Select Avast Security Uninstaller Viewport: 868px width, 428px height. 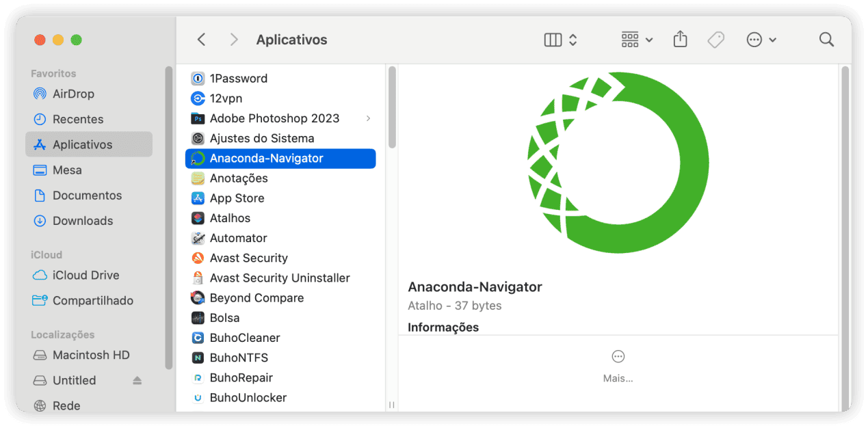click(280, 278)
